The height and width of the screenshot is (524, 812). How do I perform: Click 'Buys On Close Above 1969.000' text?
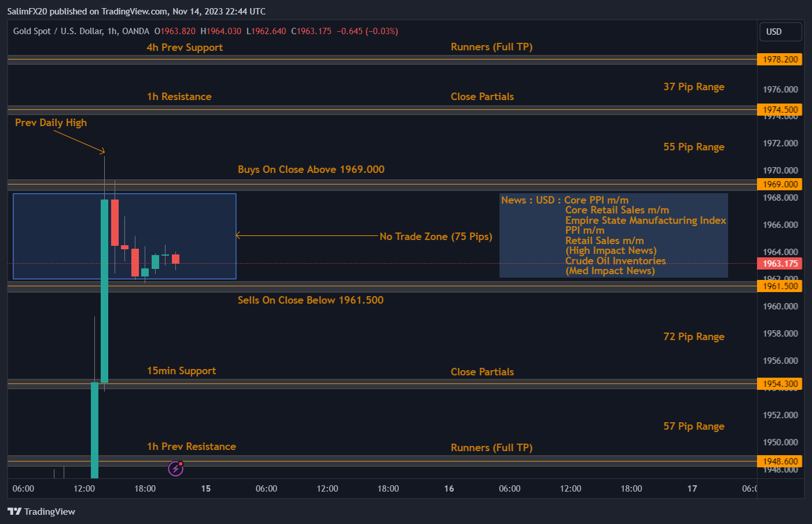click(311, 169)
